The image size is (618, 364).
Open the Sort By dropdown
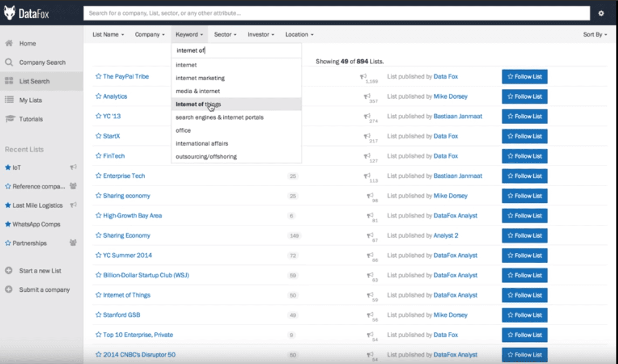pyautogui.click(x=595, y=35)
